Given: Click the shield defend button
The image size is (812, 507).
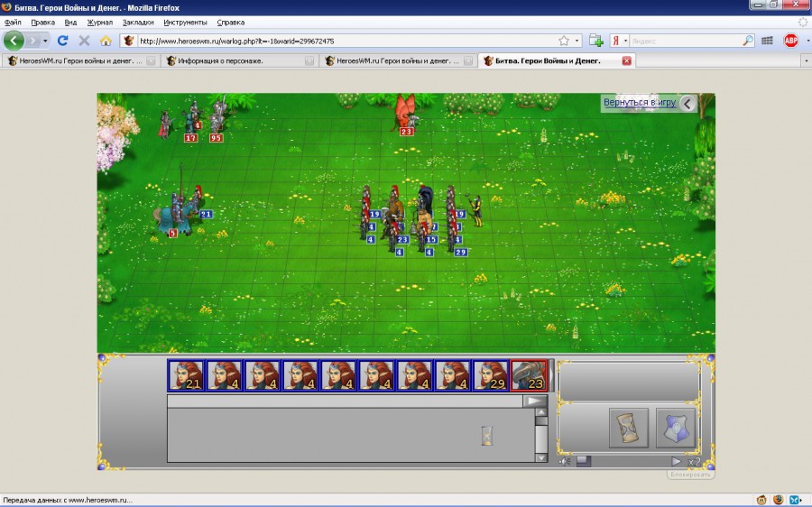Looking at the screenshot, I should [x=675, y=428].
